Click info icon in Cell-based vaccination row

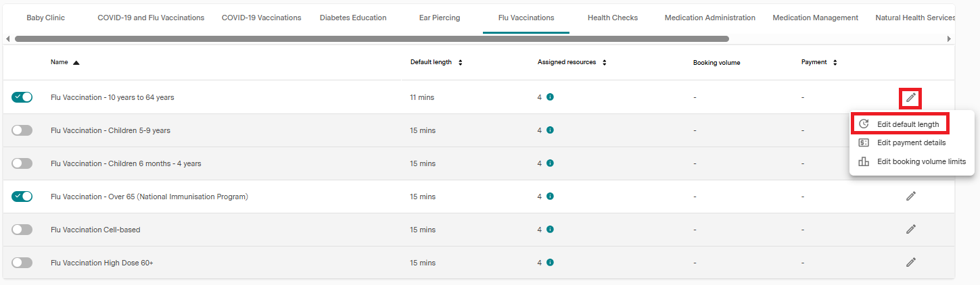pos(550,230)
